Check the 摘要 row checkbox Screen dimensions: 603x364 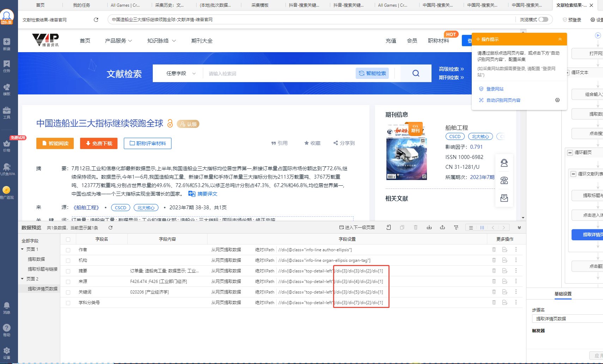click(68, 271)
